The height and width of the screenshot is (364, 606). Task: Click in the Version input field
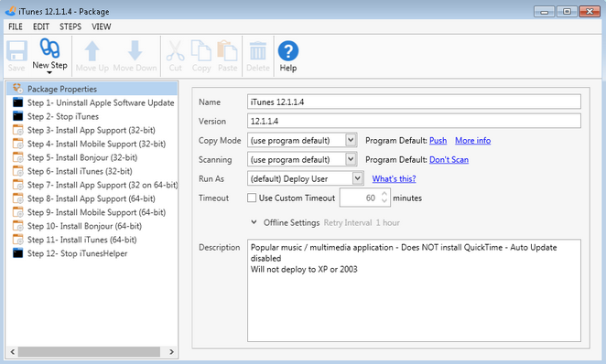414,121
